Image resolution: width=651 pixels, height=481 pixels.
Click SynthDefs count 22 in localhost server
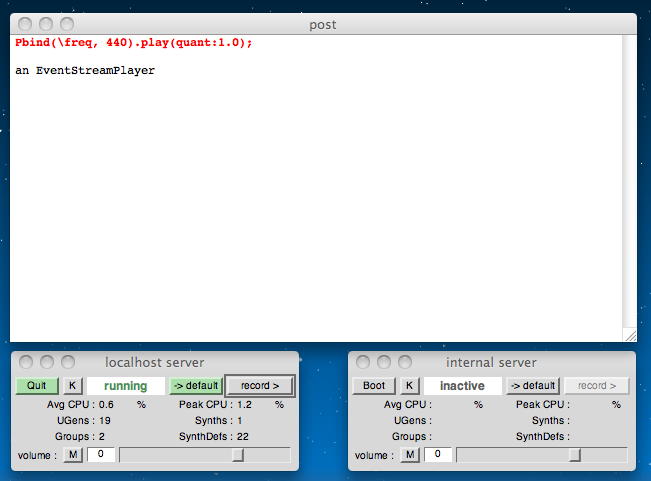point(243,437)
